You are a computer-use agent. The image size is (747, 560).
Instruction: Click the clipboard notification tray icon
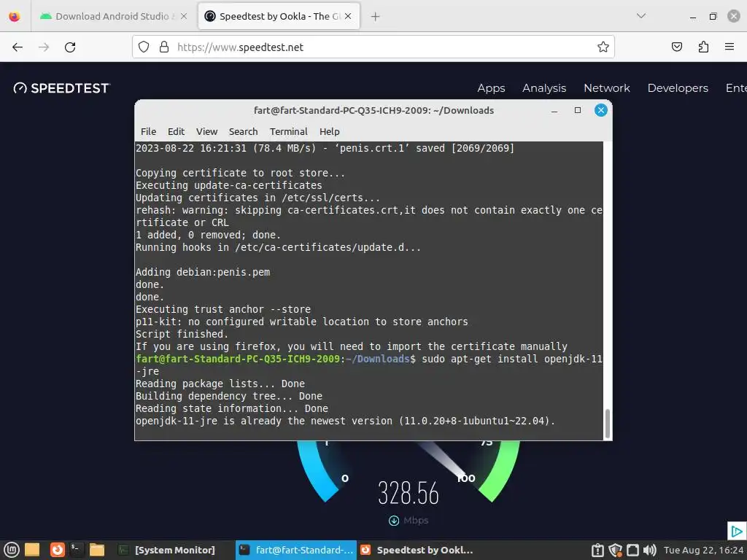597,550
